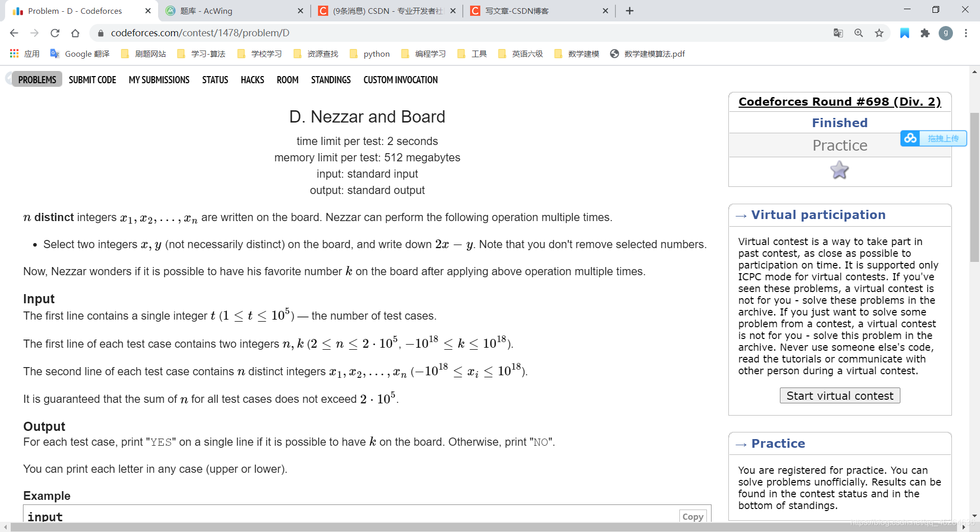Switch to the CSDN 专业开发者社区 tab
The image size is (980, 532).
coord(387,11)
